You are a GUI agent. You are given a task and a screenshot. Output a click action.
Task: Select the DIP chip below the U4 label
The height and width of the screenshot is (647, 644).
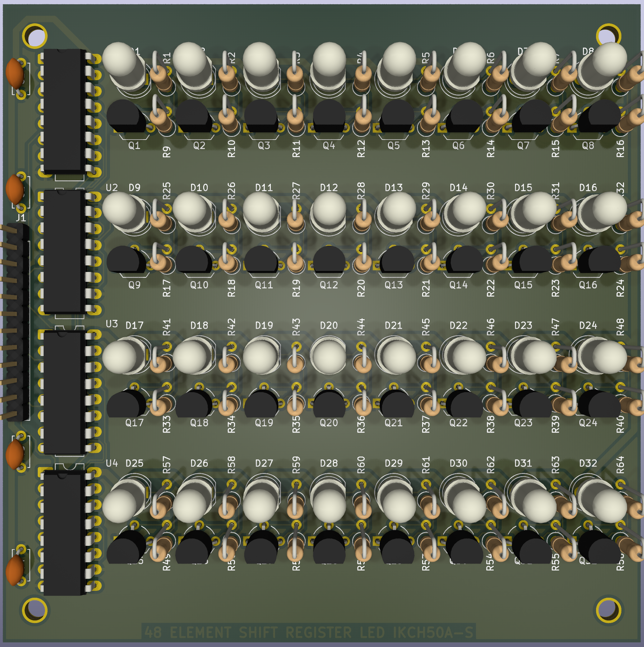(x=65, y=533)
